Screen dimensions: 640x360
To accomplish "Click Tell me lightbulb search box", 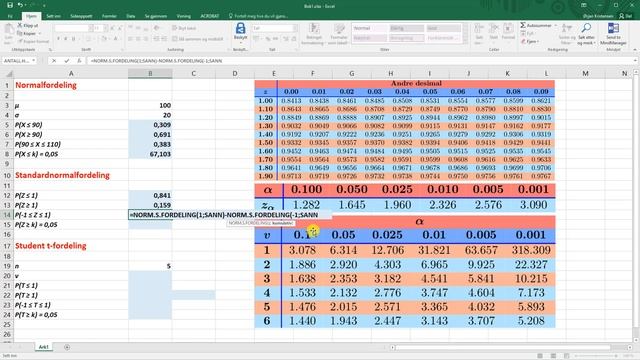I will (x=258, y=16).
